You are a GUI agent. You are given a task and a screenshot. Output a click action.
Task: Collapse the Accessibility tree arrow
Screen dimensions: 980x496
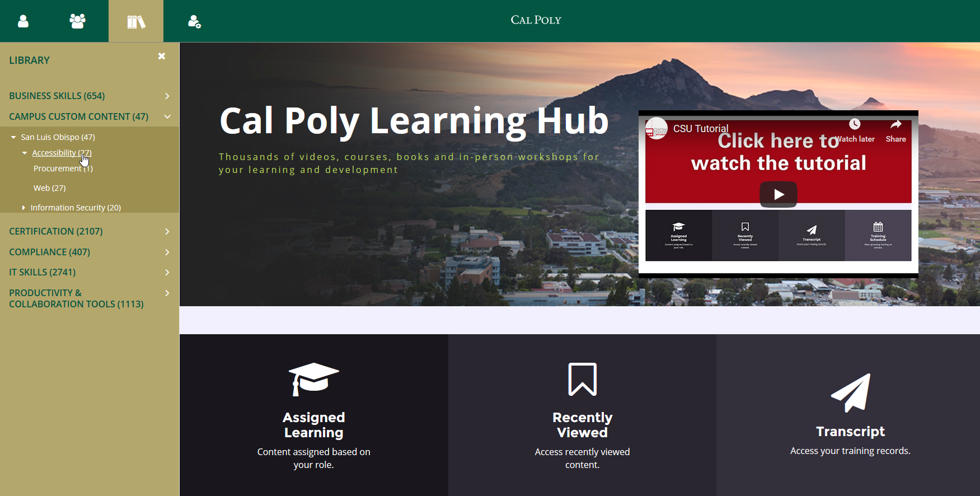(x=25, y=153)
